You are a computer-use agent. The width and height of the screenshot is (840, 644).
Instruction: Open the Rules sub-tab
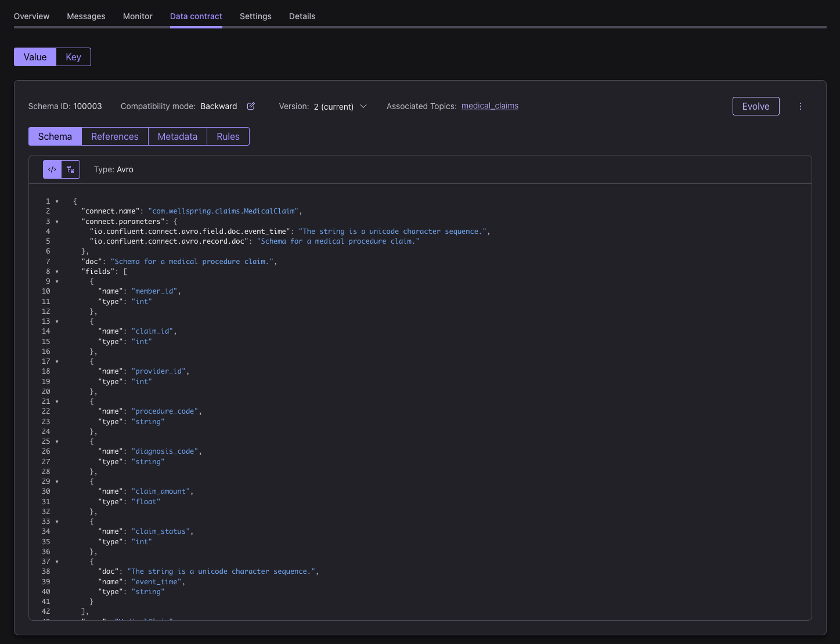click(228, 136)
